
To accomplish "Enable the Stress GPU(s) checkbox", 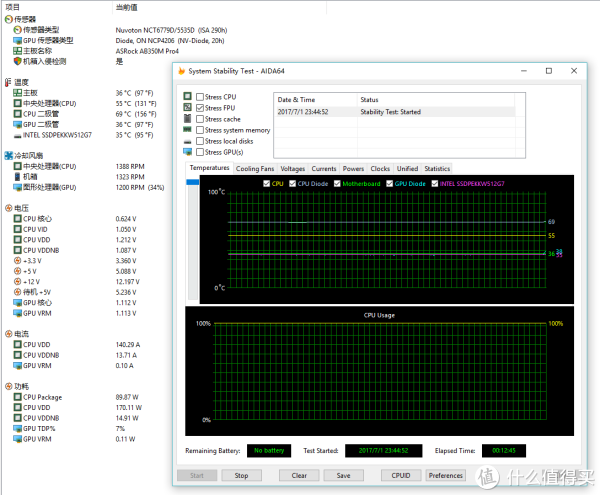I will click(x=200, y=152).
